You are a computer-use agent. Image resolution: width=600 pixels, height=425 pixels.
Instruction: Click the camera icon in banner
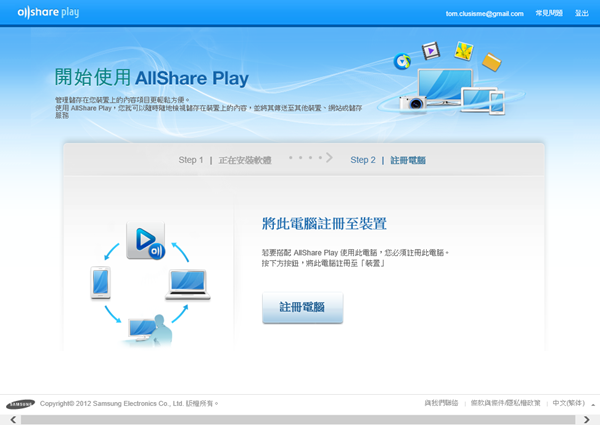[412, 103]
